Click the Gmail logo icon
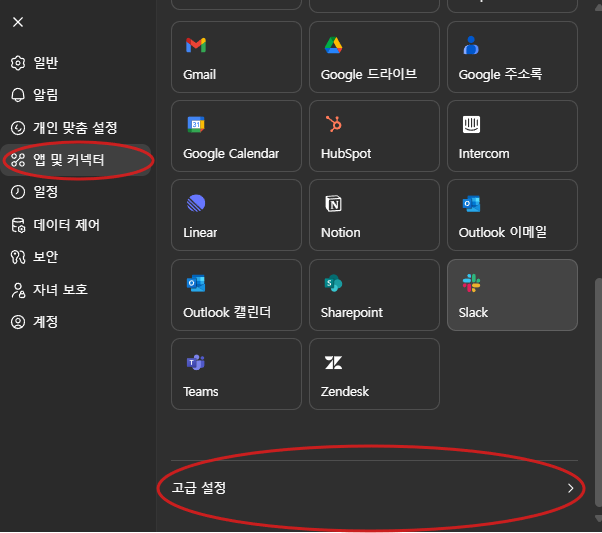The image size is (602, 533). (196, 45)
